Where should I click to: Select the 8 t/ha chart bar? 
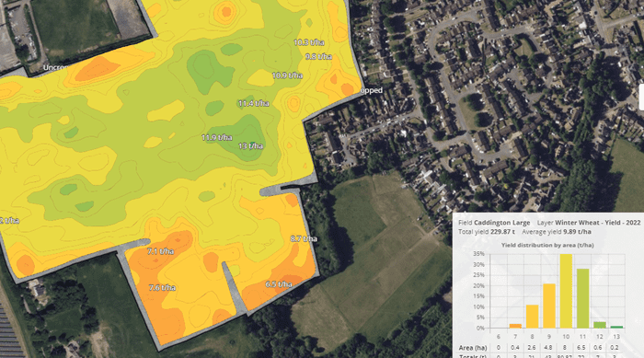(533, 317)
